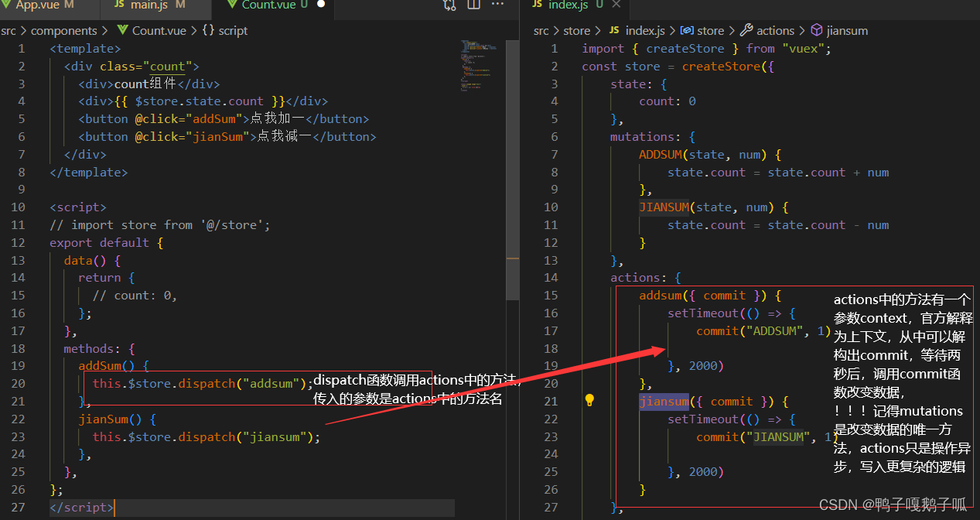The width and height of the screenshot is (980, 520).
Task: Click '<div class="count">' line
Action: [131, 66]
